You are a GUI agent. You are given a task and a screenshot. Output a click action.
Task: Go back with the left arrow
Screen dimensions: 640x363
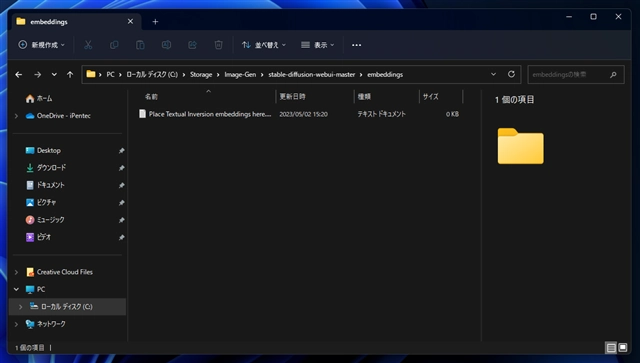pyautogui.click(x=19, y=74)
